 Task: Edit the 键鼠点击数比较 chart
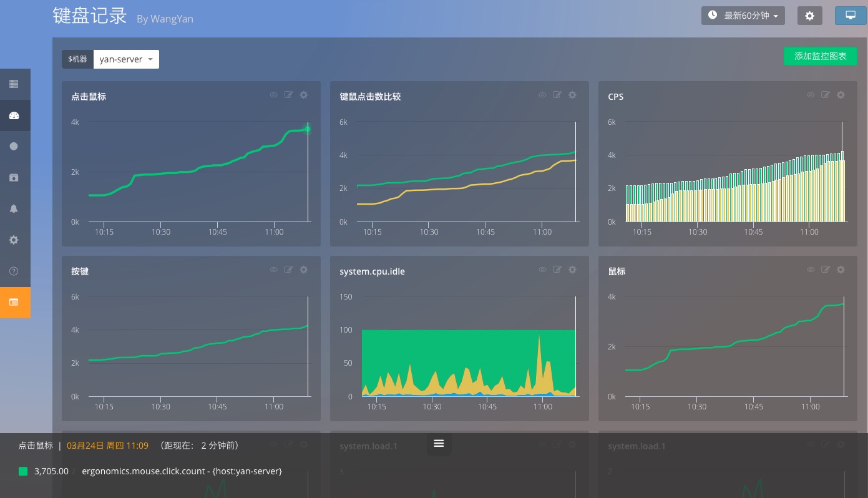tap(557, 95)
